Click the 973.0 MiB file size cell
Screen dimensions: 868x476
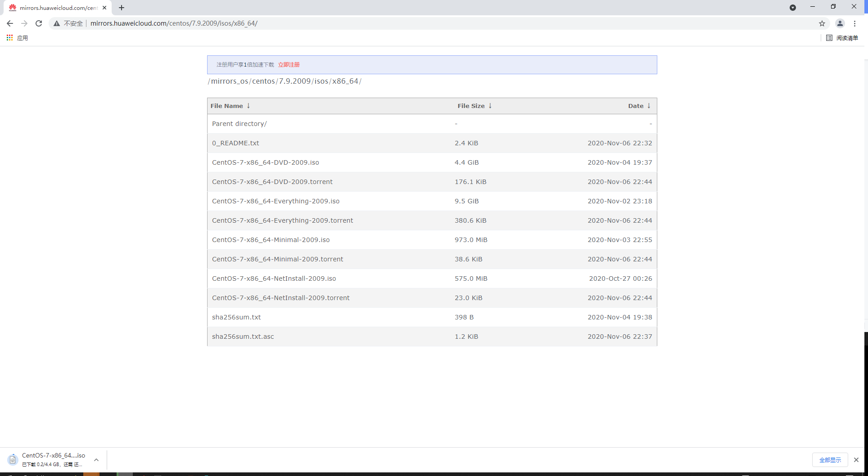point(471,240)
